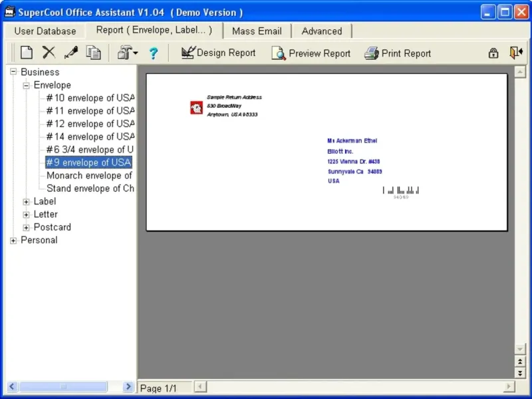Click the next page double-down arrow button

(520, 373)
